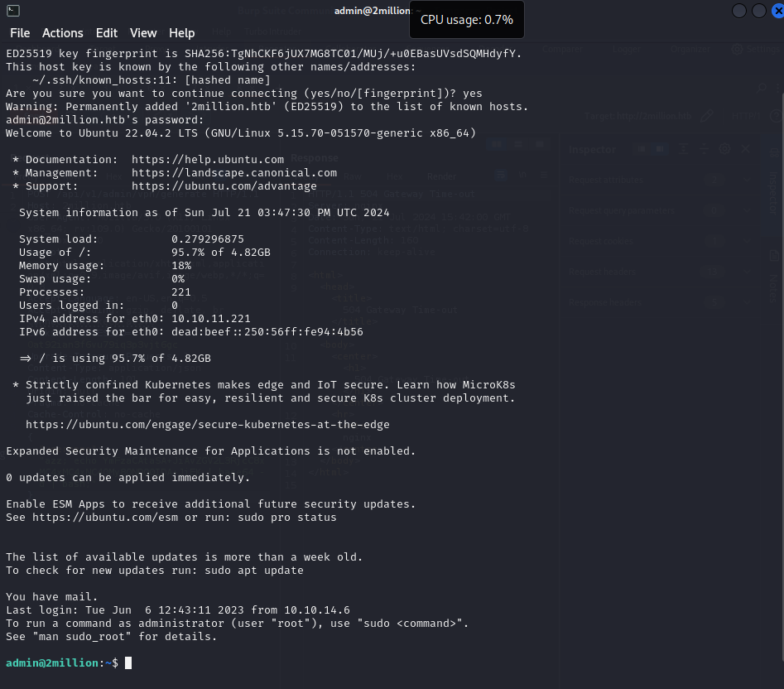Click the "admin@2million.htb's password:" line
The image size is (784, 689).
105,119
